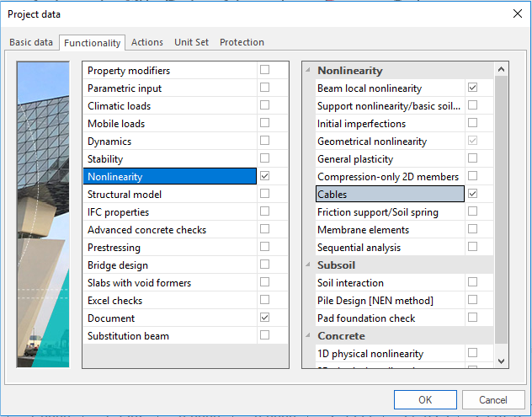Click the scrollbar down arrow
This screenshot has height=417, width=532.
(x=502, y=361)
